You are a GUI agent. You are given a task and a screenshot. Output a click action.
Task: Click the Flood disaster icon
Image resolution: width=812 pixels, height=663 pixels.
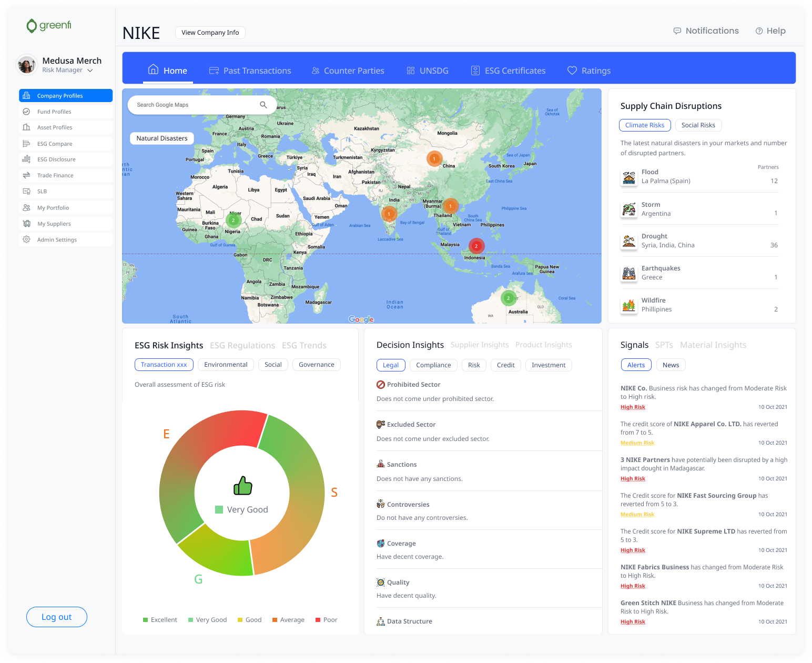pyautogui.click(x=629, y=178)
